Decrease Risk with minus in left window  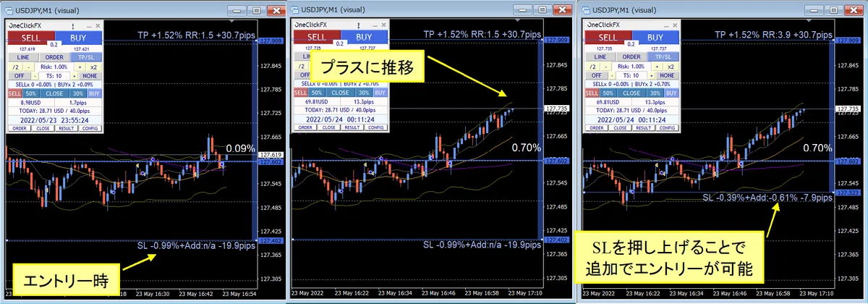click(29, 67)
